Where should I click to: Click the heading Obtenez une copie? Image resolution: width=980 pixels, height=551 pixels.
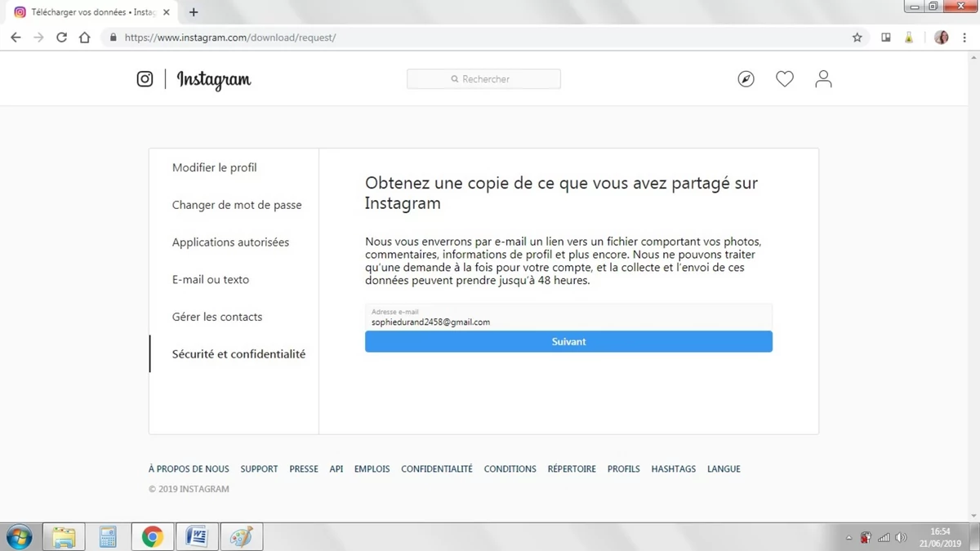point(562,193)
